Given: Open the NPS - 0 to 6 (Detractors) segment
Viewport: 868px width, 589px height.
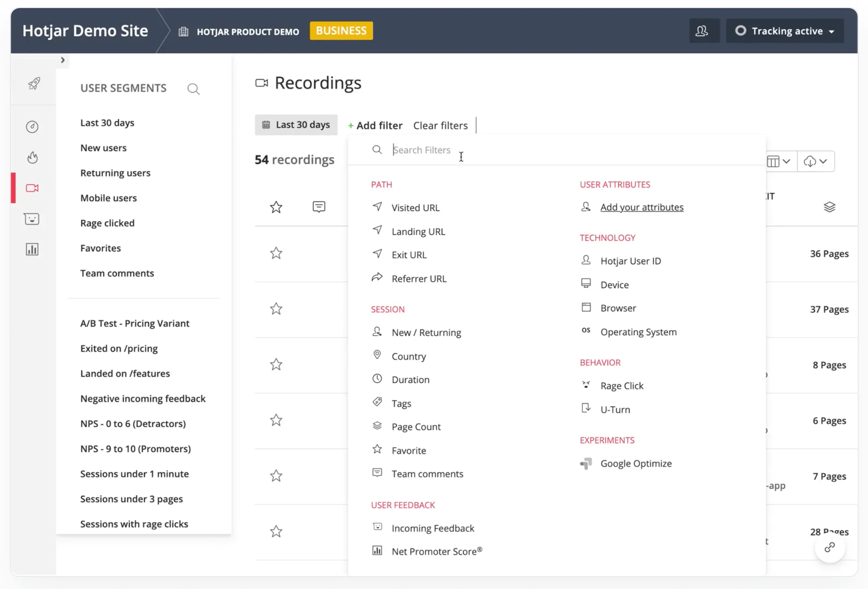Looking at the screenshot, I should (x=133, y=424).
